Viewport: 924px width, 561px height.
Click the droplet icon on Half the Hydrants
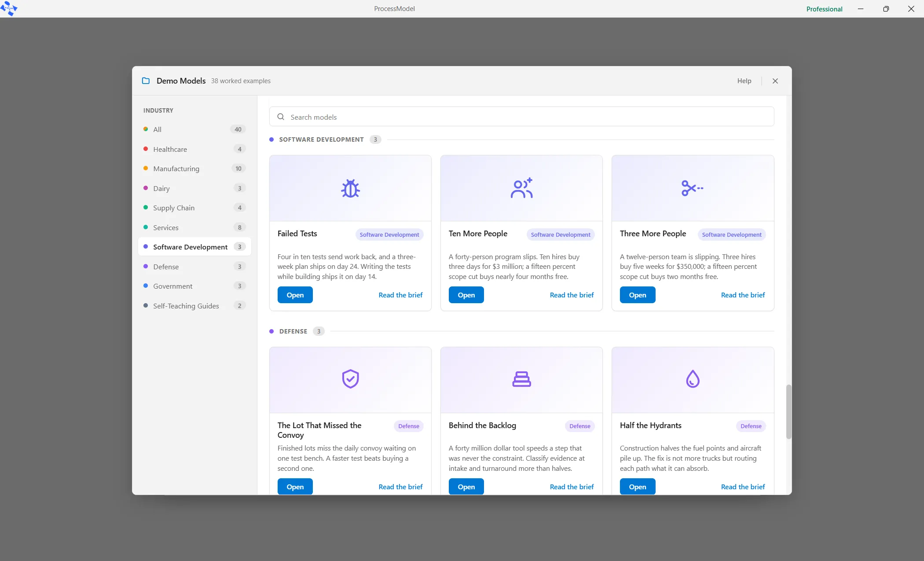pyautogui.click(x=693, y=379)
